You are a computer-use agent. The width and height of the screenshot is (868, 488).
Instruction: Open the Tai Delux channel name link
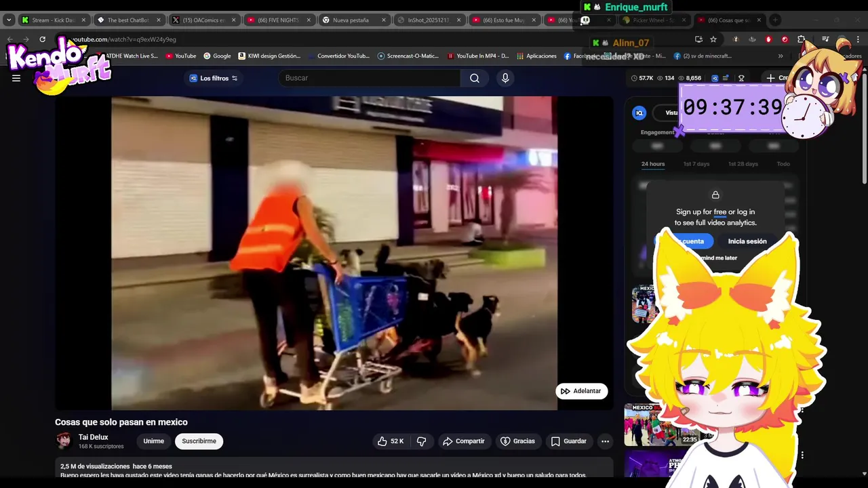(x=94, y=437)
